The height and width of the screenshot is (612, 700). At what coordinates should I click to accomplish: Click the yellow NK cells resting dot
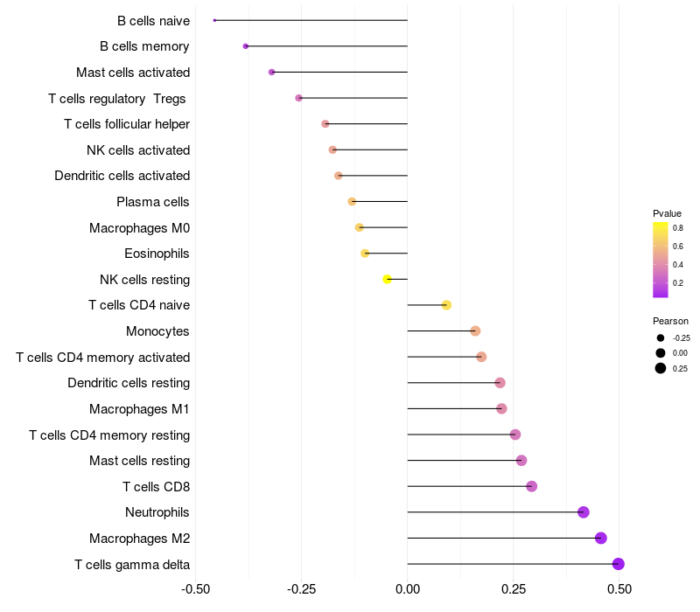coord(387,279)
